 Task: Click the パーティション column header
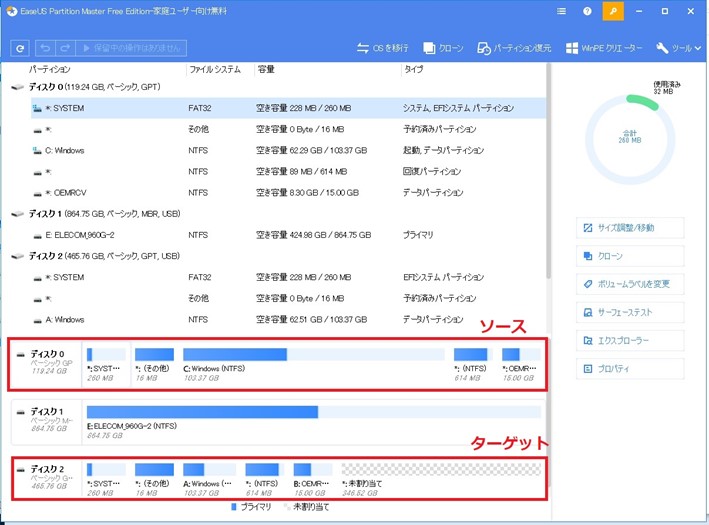click(50, 69)
